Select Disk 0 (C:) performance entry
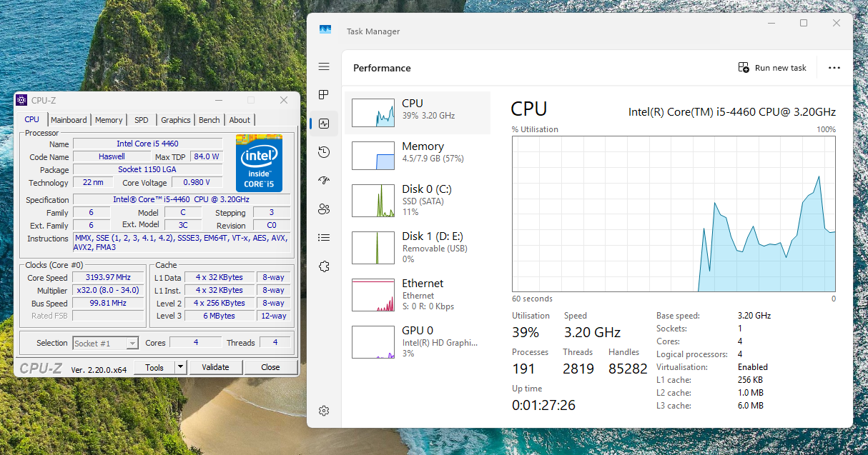The image size is (868, 455). point(418,201)
